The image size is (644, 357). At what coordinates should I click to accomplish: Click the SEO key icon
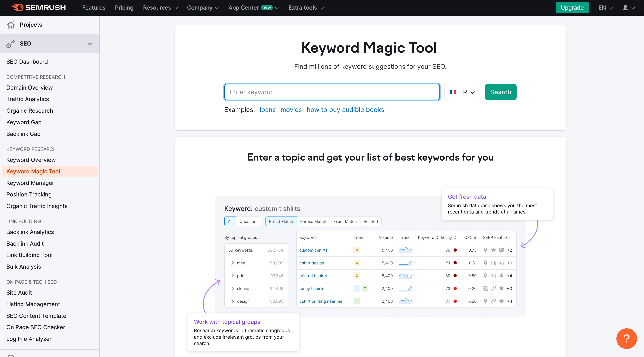coord(11,44)
